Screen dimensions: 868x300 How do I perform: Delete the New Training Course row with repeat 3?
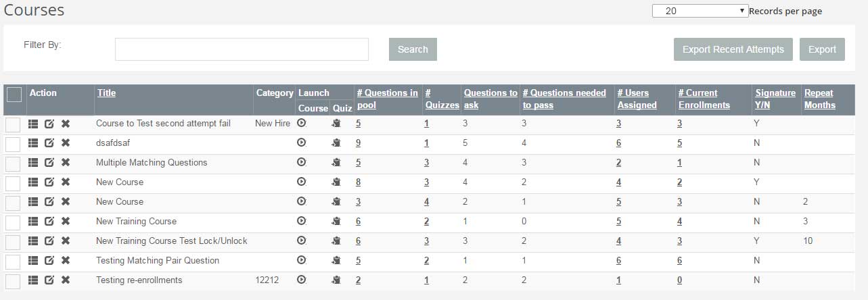tap(66, 222)
